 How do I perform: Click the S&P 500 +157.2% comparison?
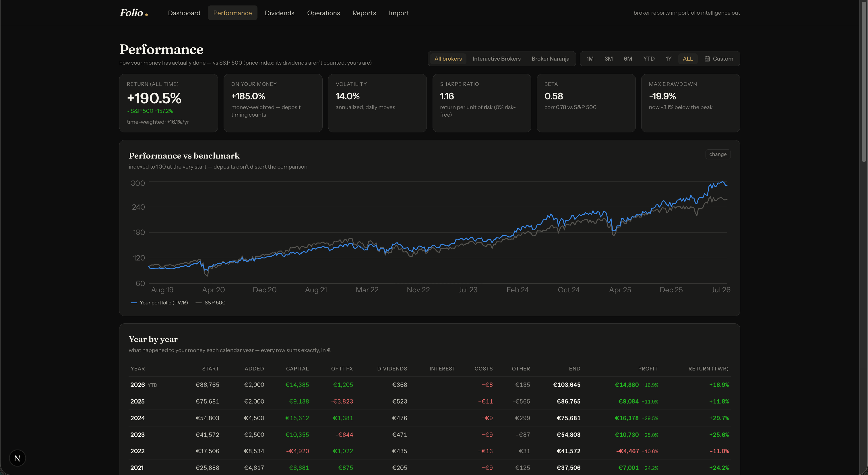[150, 111]
